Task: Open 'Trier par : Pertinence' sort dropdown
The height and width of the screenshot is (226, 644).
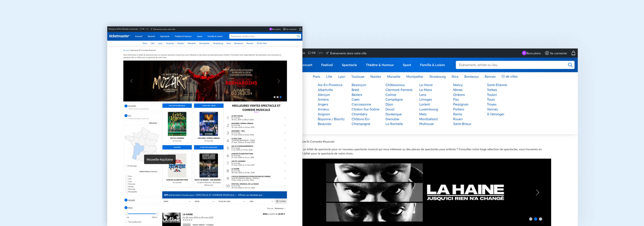Action: 276,208
